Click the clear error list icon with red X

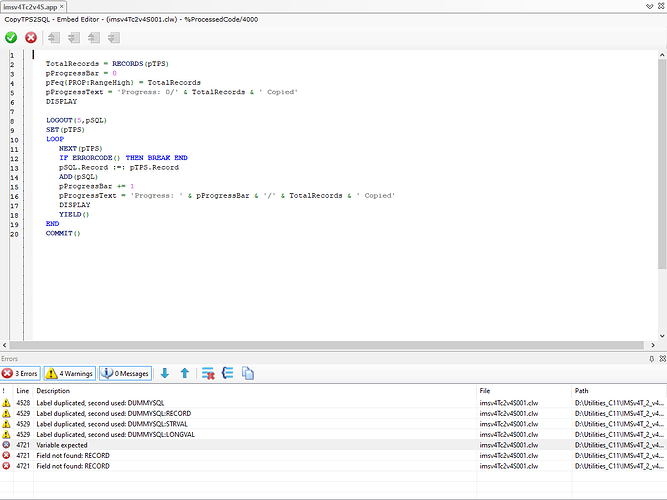[x=209, y=373]
